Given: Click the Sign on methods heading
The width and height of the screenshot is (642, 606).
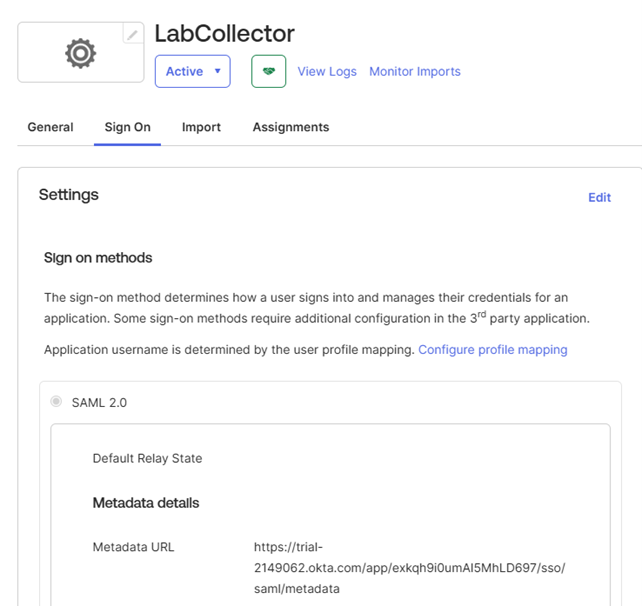Looking at the screenshot, I should [98, 258].
